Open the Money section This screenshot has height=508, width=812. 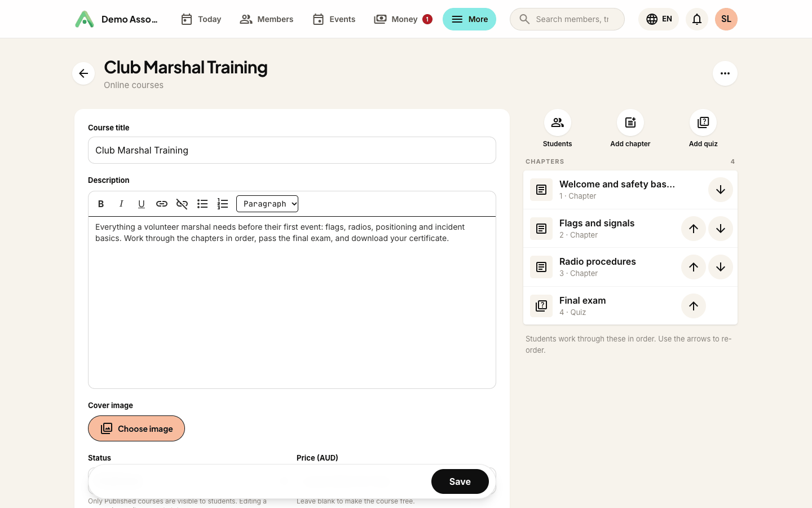pyautogui.click(x=403, y=19)
